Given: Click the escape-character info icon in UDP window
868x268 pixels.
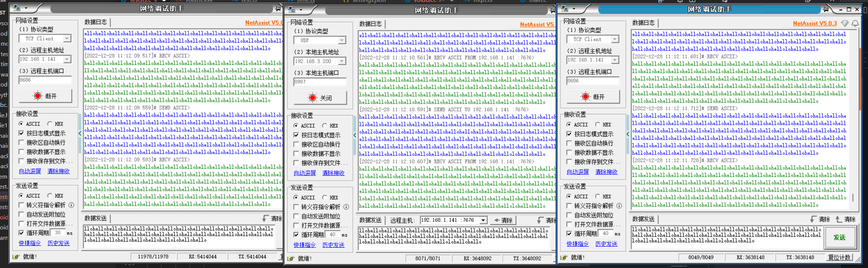Looking at the screenshot, I should [346, 207].
